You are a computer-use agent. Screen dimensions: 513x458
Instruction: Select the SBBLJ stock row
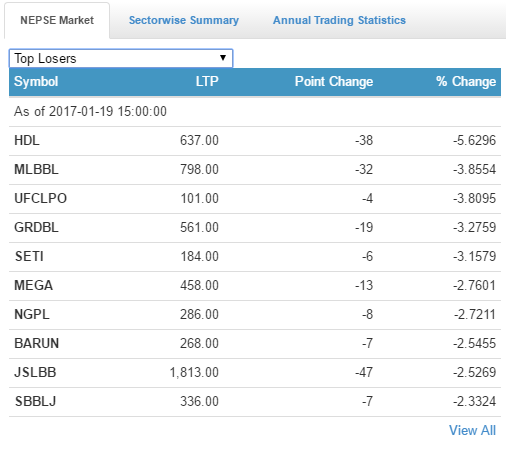point(255,402)
